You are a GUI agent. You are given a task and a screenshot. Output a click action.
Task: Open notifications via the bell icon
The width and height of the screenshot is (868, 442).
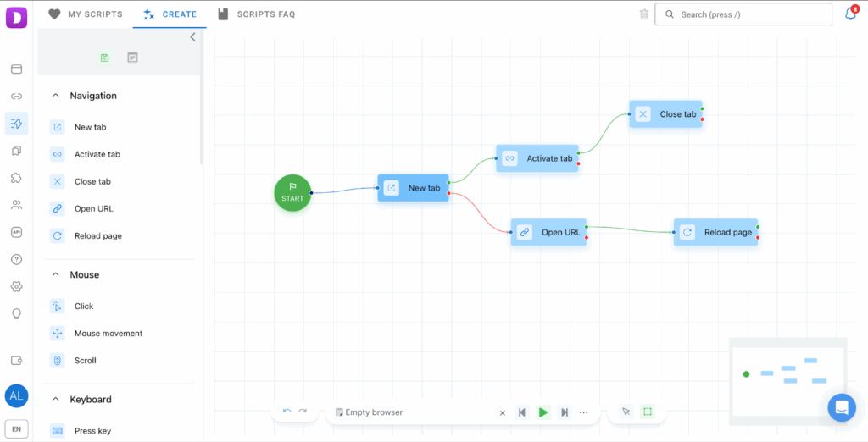tap(850, 14)
